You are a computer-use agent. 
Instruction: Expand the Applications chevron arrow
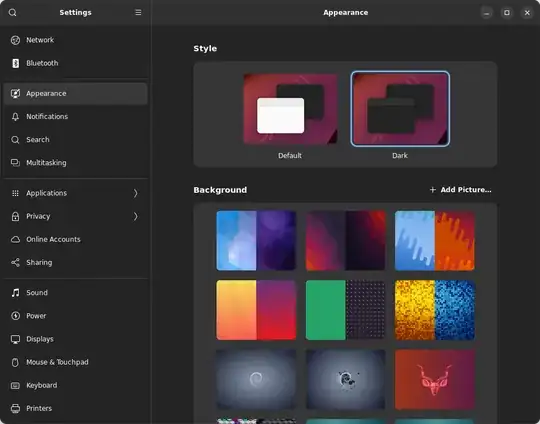(135, 193)
